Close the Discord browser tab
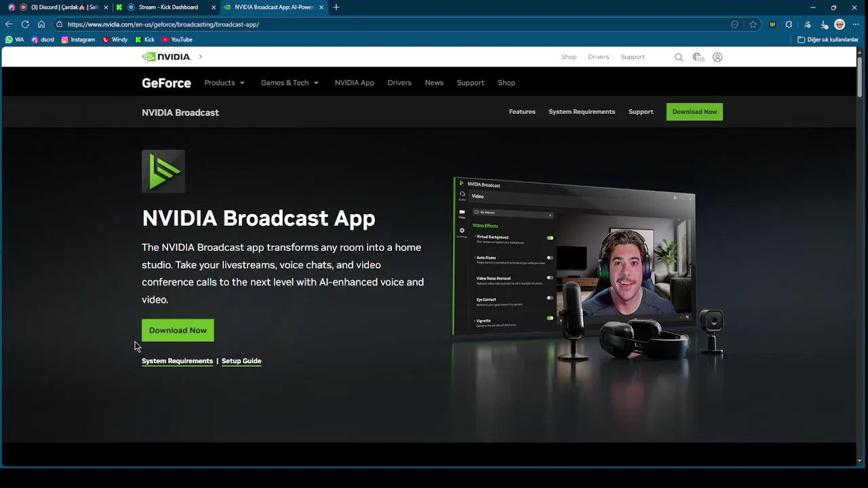868x488 pixels. 106,7
